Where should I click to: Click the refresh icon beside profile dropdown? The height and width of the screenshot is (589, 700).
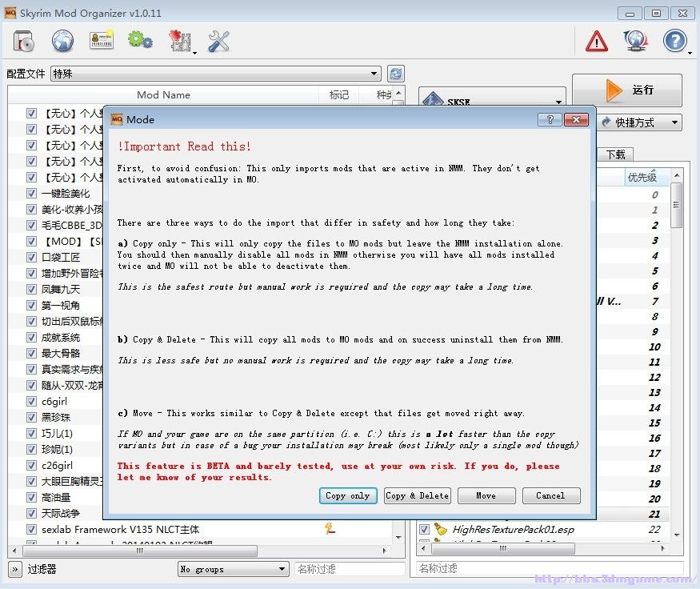[x=395, y=74]
